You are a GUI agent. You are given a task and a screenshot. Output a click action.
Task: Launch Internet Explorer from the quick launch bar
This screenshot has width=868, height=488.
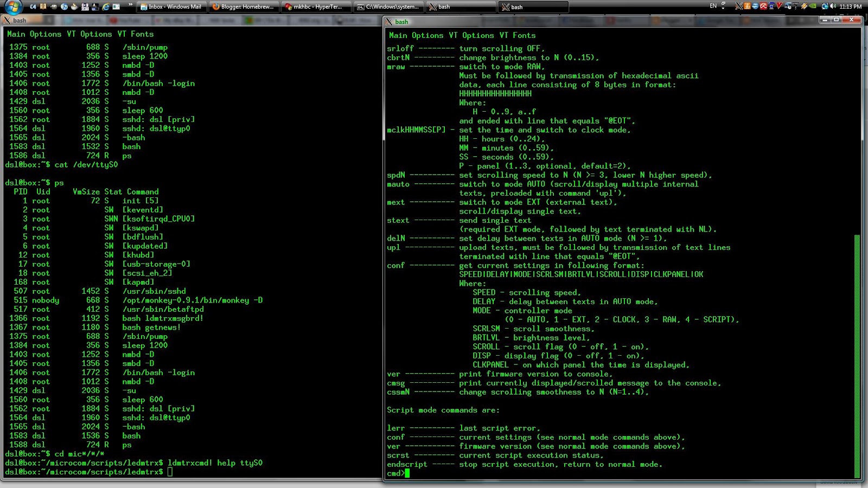point(106,7)
